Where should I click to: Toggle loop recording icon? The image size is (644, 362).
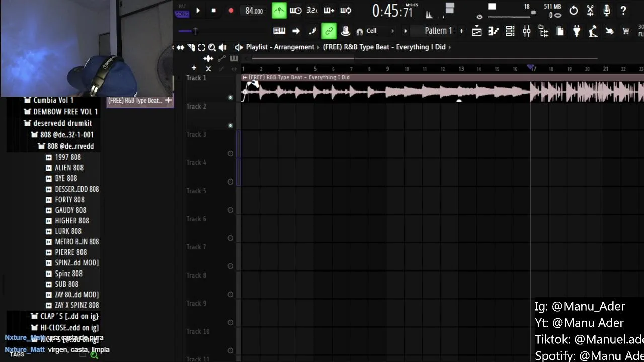tap(345, 10)
